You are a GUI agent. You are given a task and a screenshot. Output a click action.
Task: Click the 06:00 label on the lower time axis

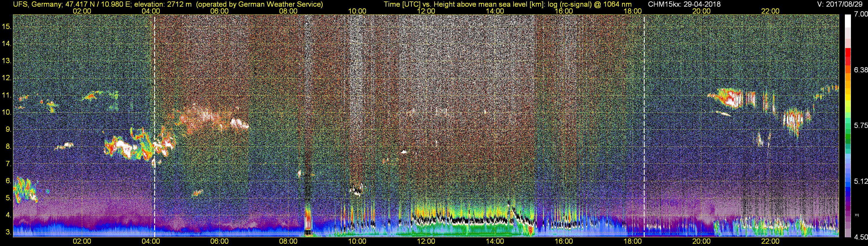coord(219,241)
